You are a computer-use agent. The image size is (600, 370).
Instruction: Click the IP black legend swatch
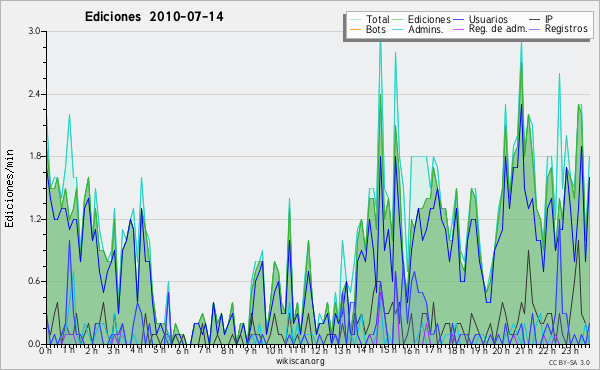click(x=535, y=20)
